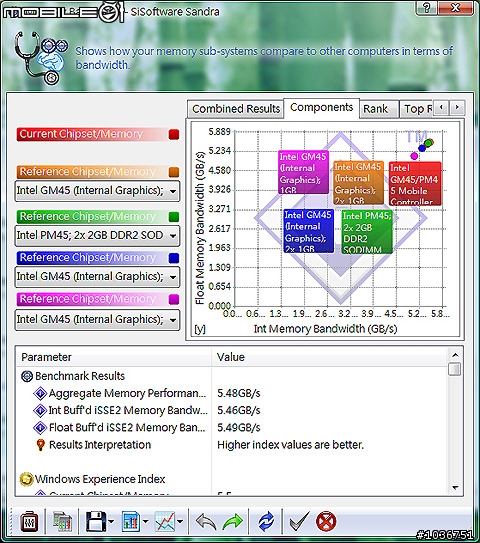Screen dimensions: 480x543
Task: Switch to the Combined Results tab
Action: click(235, 109)
